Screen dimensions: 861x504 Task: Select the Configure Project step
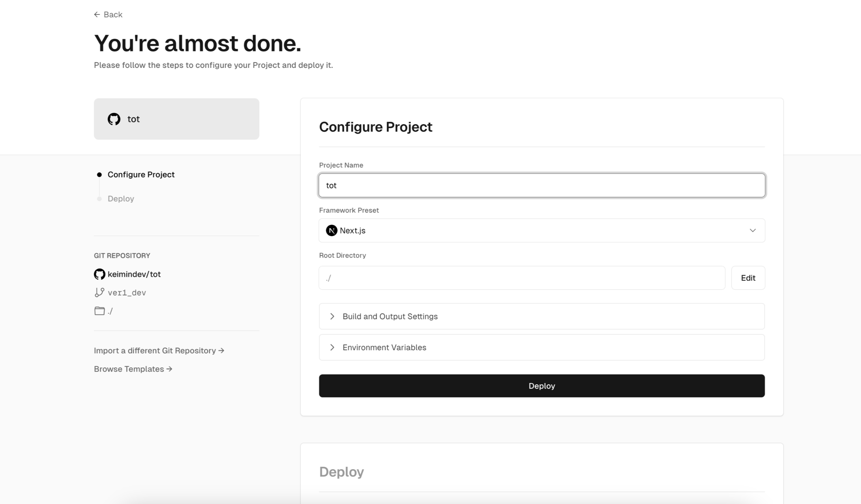141,174
